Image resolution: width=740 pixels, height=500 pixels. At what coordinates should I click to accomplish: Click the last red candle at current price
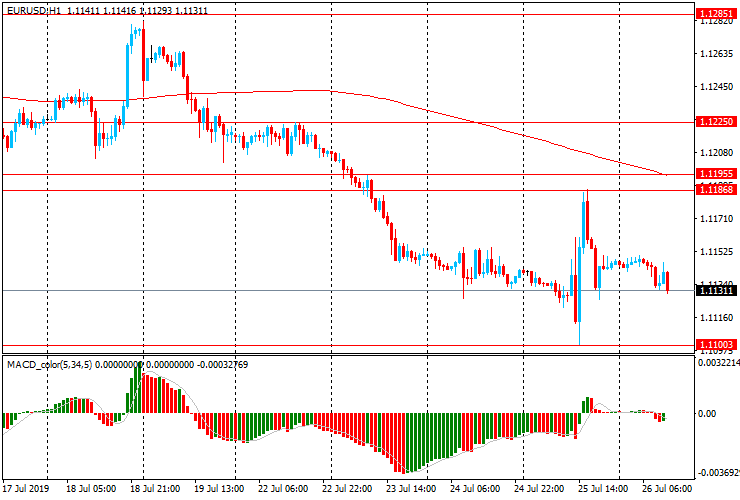pos(667,282)
